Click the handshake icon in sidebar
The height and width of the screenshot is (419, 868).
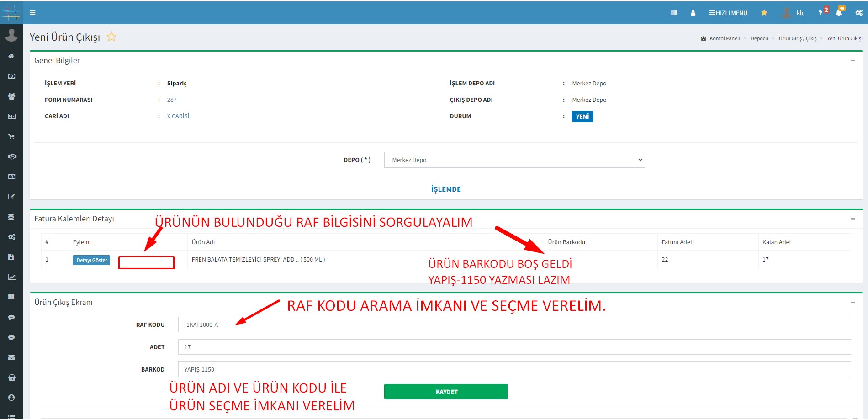tap(11, 157)
